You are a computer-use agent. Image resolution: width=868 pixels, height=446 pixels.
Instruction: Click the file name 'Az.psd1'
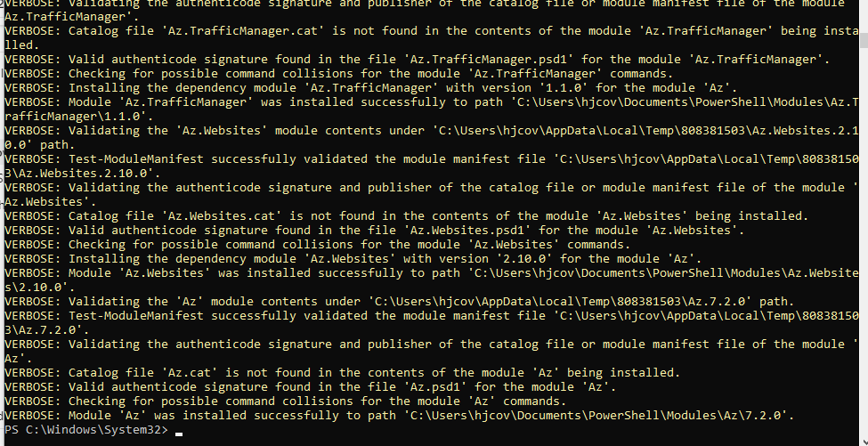[x=437, y=386]
